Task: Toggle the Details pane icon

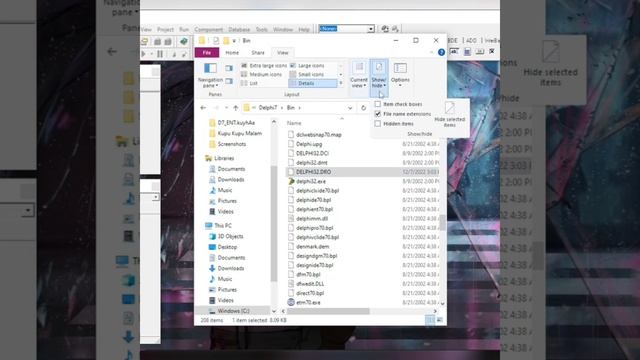Action: pyautogui.click(x=229, y=82)
